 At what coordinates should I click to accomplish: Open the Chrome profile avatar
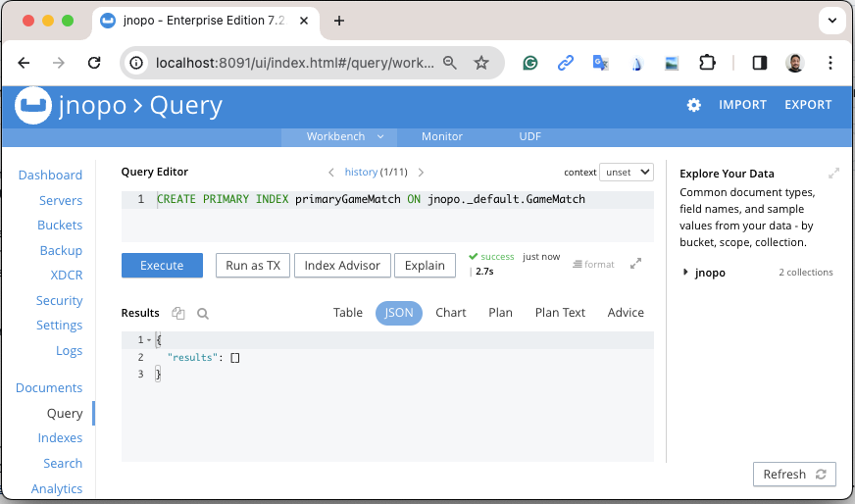point(795,63)
